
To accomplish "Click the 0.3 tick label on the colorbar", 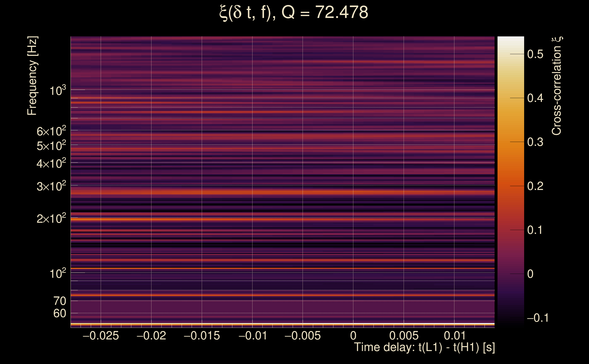I will (535, 142).
